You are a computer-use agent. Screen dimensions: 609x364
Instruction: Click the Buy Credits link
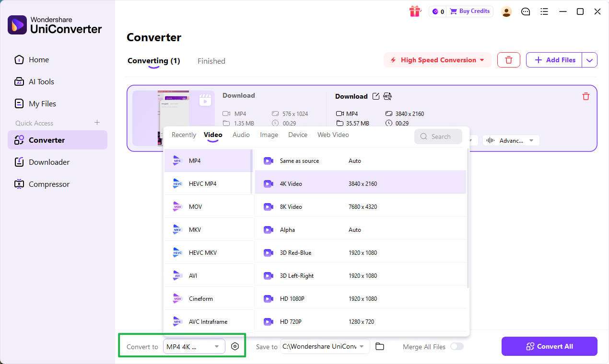point(469,11)
